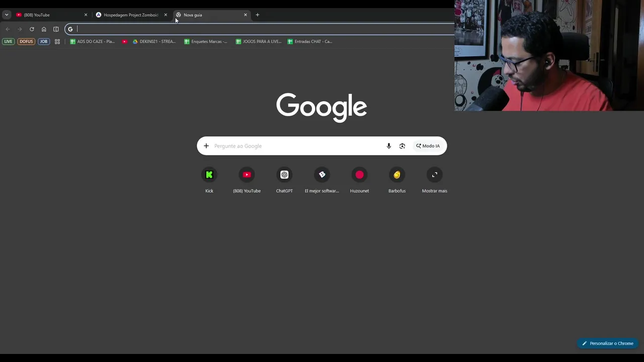Open the Enquetes Marcas bookmark
Viewport: 644px width, 362px height.
[206, 42]
